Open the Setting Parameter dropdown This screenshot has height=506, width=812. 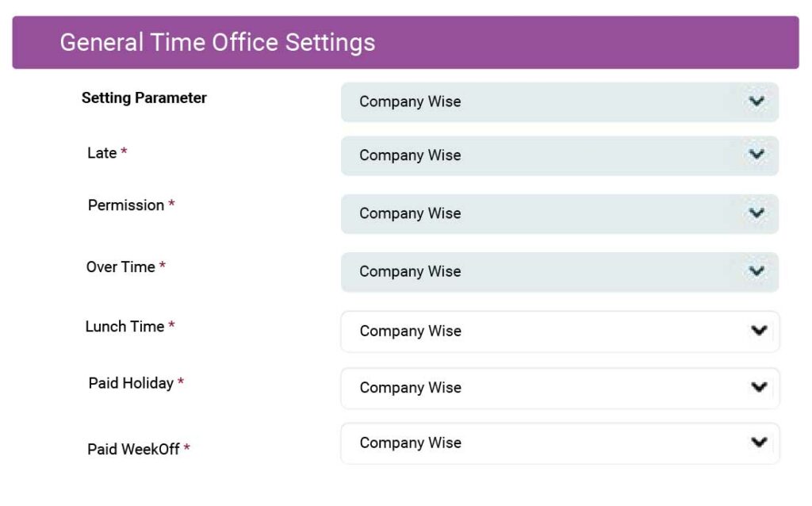tap(559, 102)
